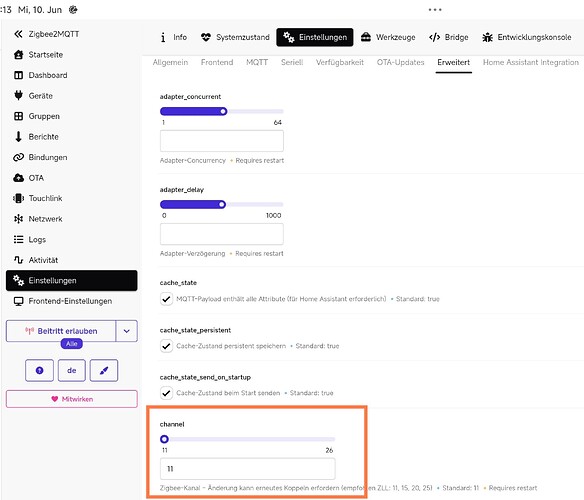Click the theme paintbrush icon button

point(104,370)
